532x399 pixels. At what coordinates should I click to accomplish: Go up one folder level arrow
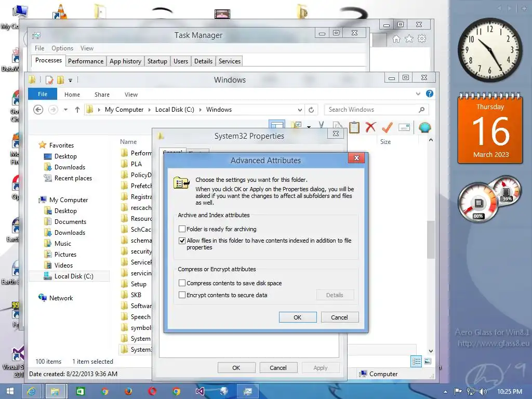(x=77, y=110)
